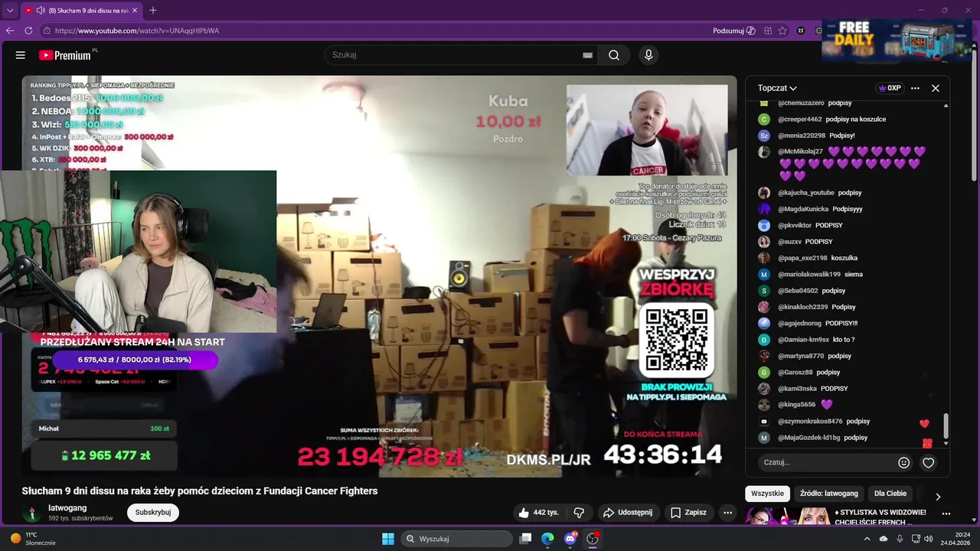Open menu for STYLISTKA VS WIDZOWIE video

coord(946,514)
